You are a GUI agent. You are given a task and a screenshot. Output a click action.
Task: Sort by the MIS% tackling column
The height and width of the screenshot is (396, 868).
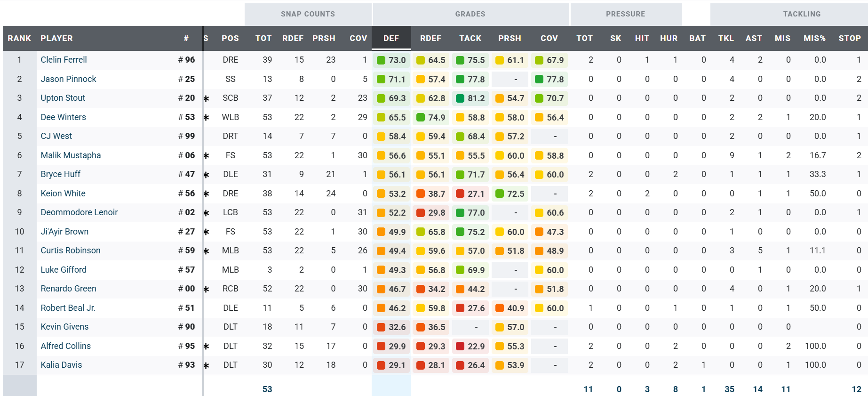[x=814, y=38]
